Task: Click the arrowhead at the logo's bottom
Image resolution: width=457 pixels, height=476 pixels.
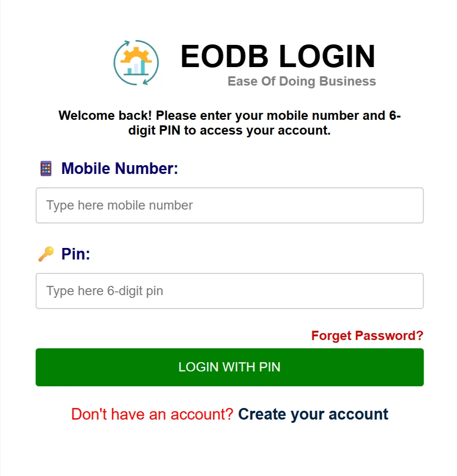Action: pyautogui.click(x=146, y=82)
